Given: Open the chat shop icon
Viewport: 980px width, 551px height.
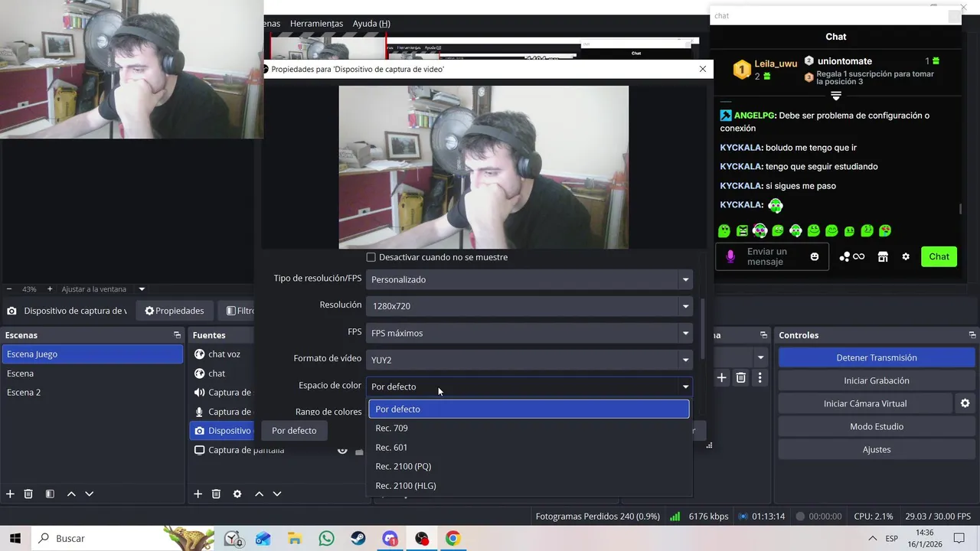Looking at the screenshot, I should (x=883, y=256).
